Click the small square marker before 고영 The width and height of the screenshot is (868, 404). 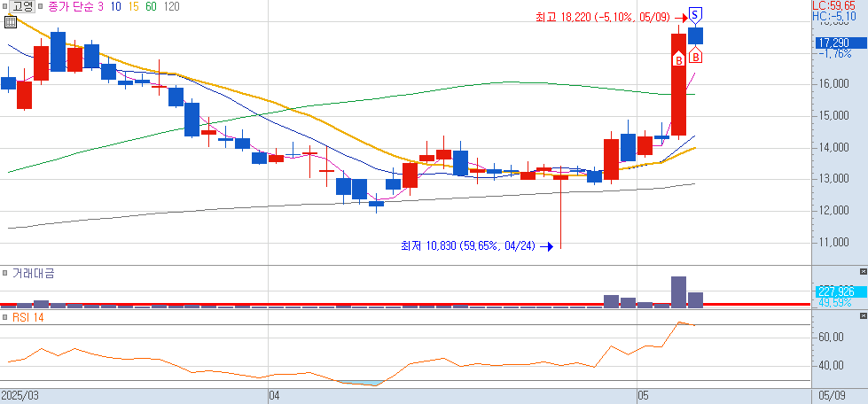[5, 6]
